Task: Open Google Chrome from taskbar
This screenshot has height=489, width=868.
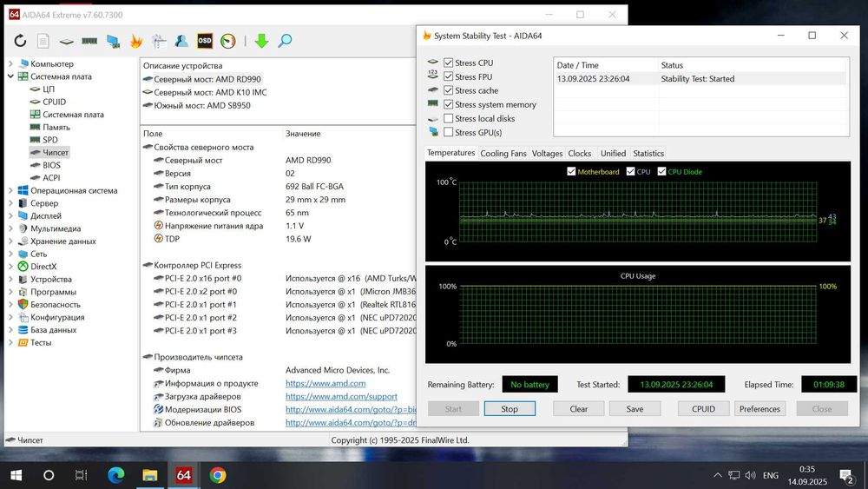Action: click(x=218, y=475)
